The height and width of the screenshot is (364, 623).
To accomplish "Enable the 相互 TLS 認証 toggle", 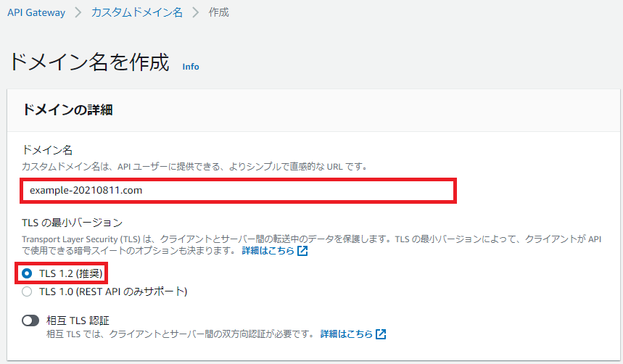I will pos(30,320).
